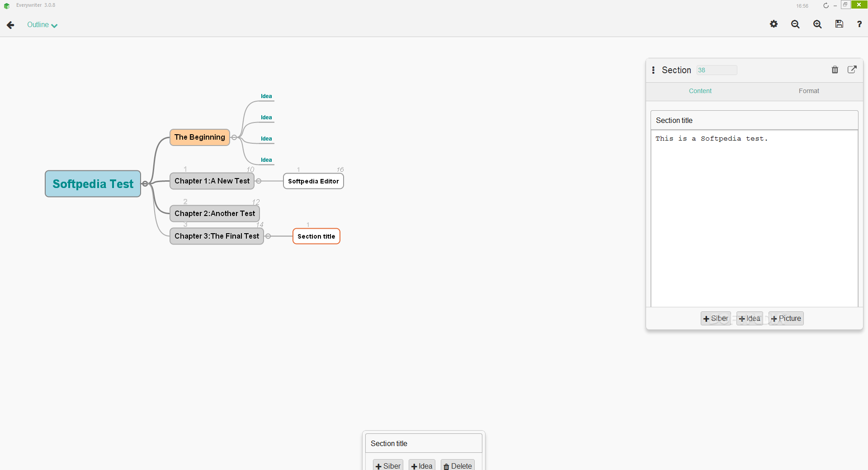Switch to the Content tab

pos(700,91)
